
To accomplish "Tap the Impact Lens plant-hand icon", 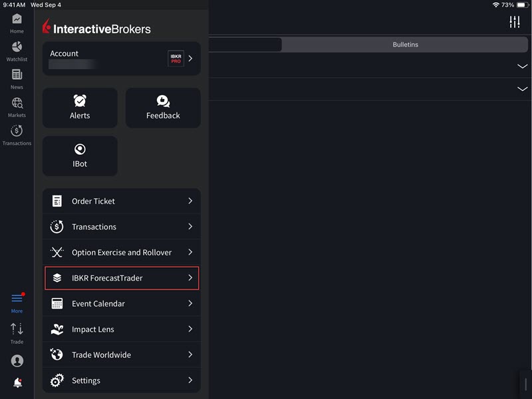I will tap(57, 329).
